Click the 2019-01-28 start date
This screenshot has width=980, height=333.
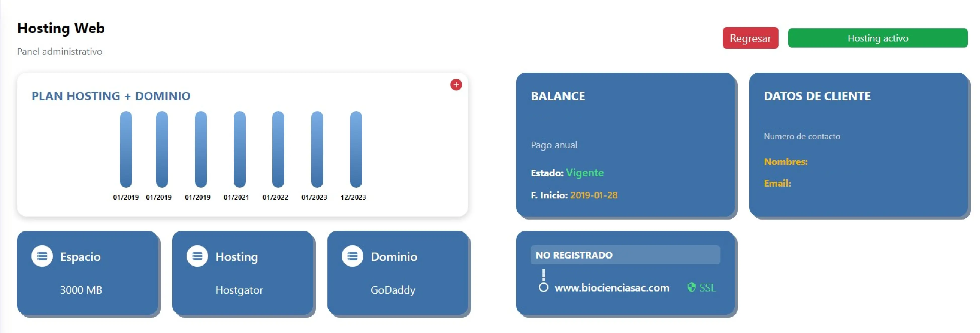(x=594, y=195)
